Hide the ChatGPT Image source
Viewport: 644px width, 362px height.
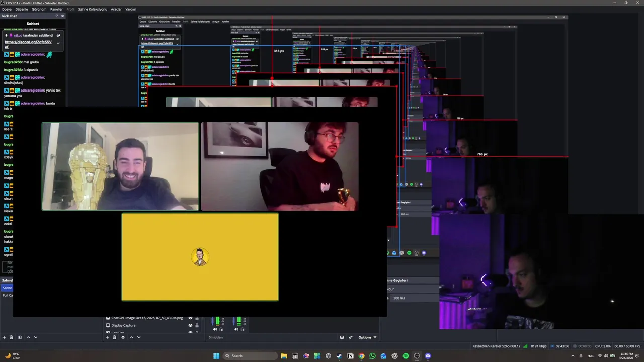pyautogui.click(x=190, y=318)
